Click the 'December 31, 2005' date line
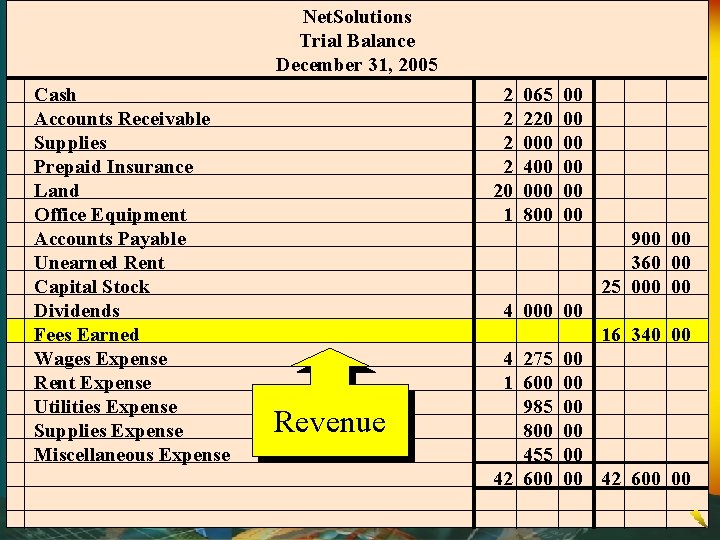The height and width of the screenshot is (540, 720). [357, 65]
